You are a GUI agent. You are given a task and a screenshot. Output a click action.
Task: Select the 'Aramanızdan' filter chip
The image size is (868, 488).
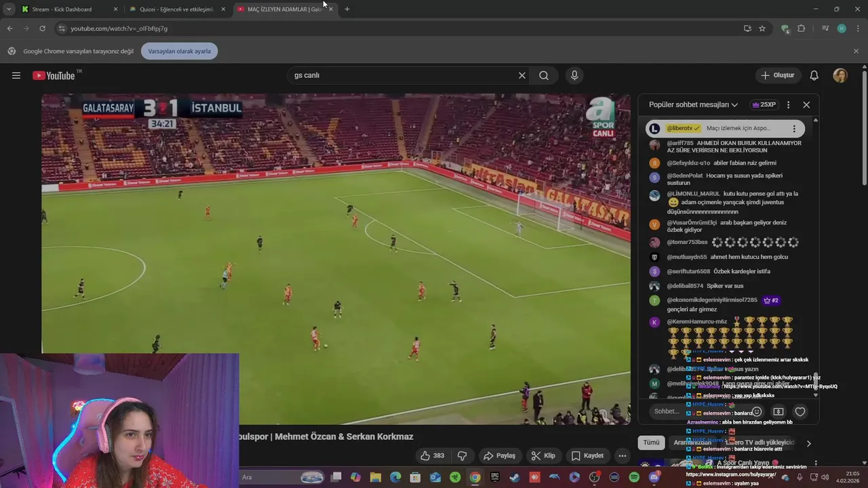click(x=692, y=443)
